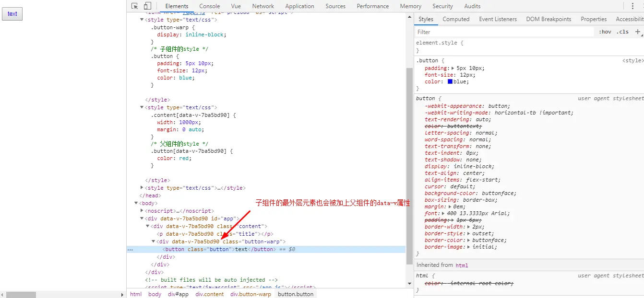Image resolution: width=644 pixels, height=298 pixels.
Task: Open the Performance tab
Action: click(x=373, y=6)
